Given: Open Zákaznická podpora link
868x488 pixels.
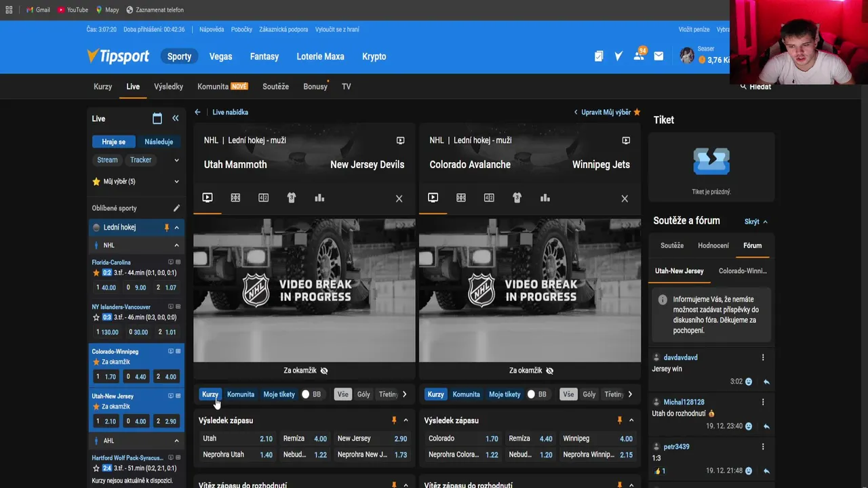Looking at the screenshot, I should tap(283, 30).
